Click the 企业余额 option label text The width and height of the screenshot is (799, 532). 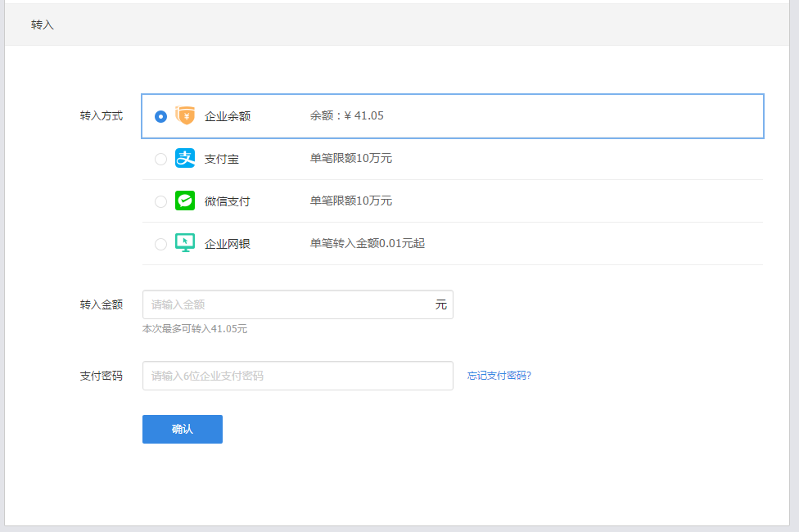(x=228, y=116)
